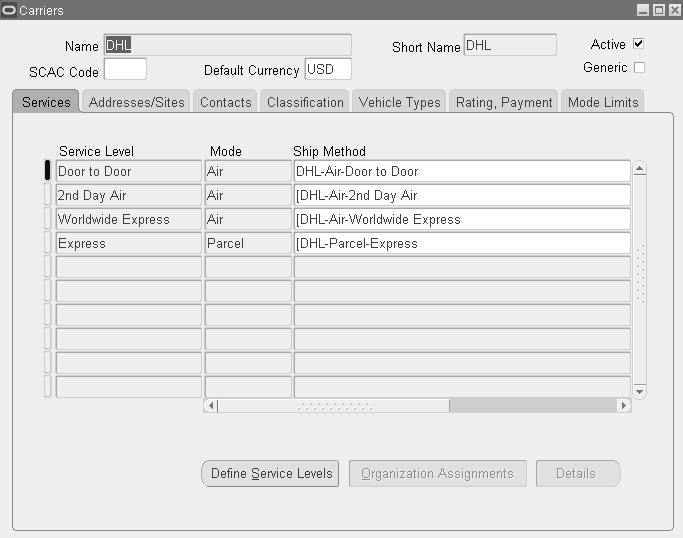
Task: Open the Mode Limits tab
Action: point(603,102)
